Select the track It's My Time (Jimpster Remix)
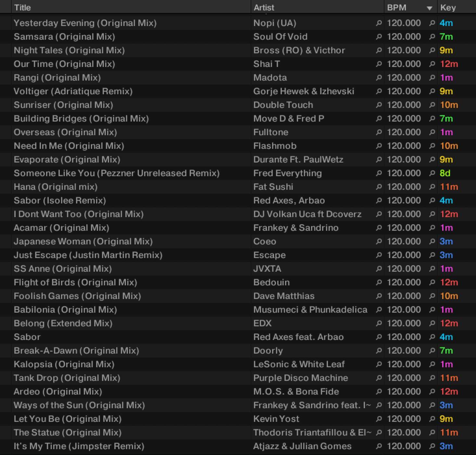 (x=79, y=446)
